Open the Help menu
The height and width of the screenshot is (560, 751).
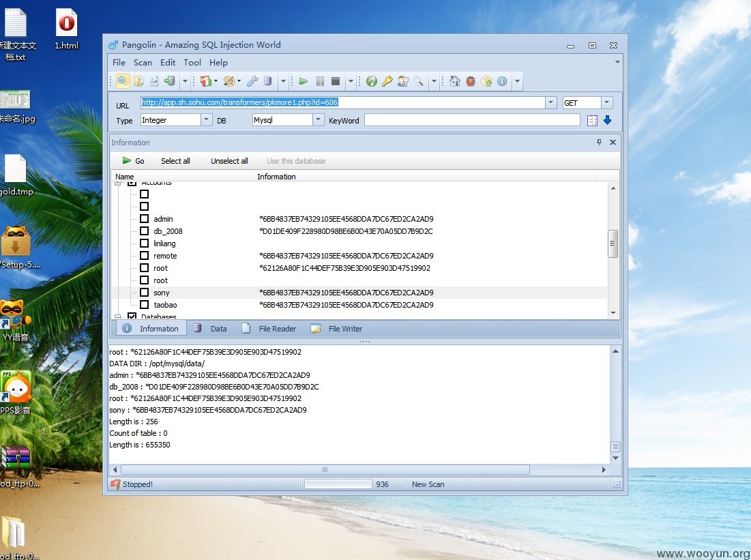218,62
